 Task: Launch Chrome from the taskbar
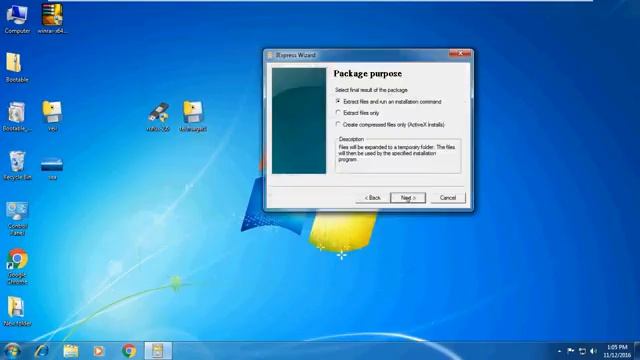point(129,351)
